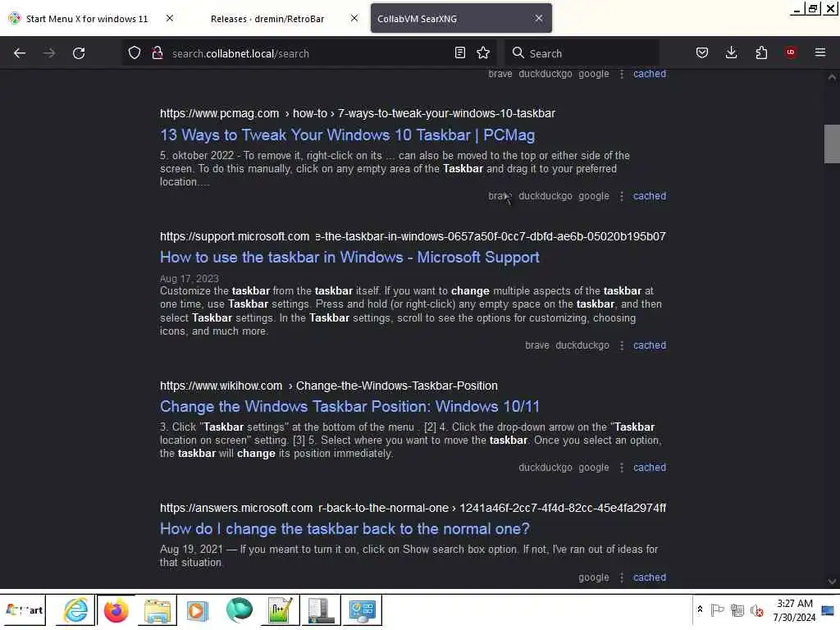Reload the current page

point(79,53)
